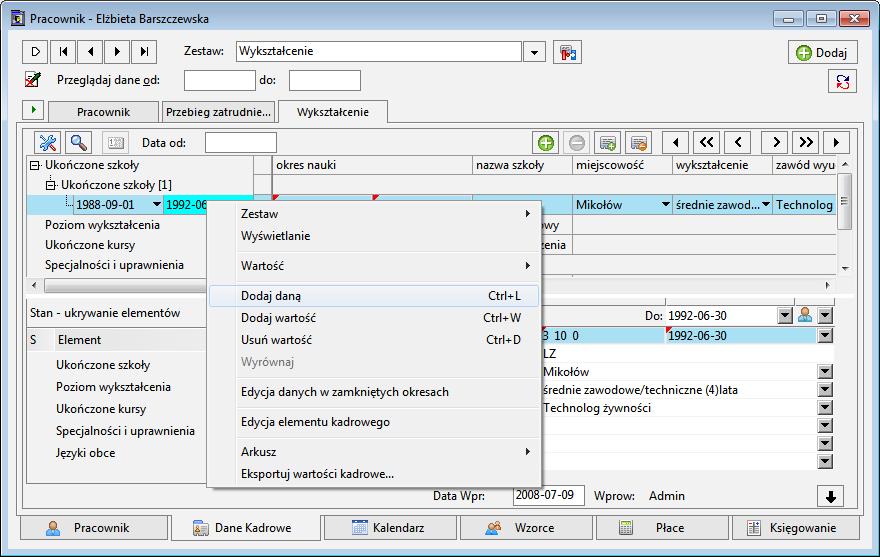Screen dimensions: 880x557
Task: Open the Pracownik bottom section button
Action: (94, 528)
